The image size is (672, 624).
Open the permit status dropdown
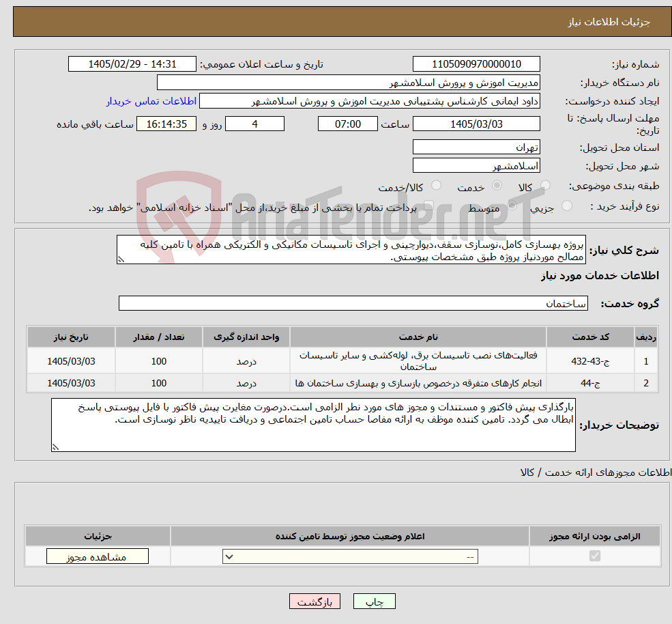(350, 556)
